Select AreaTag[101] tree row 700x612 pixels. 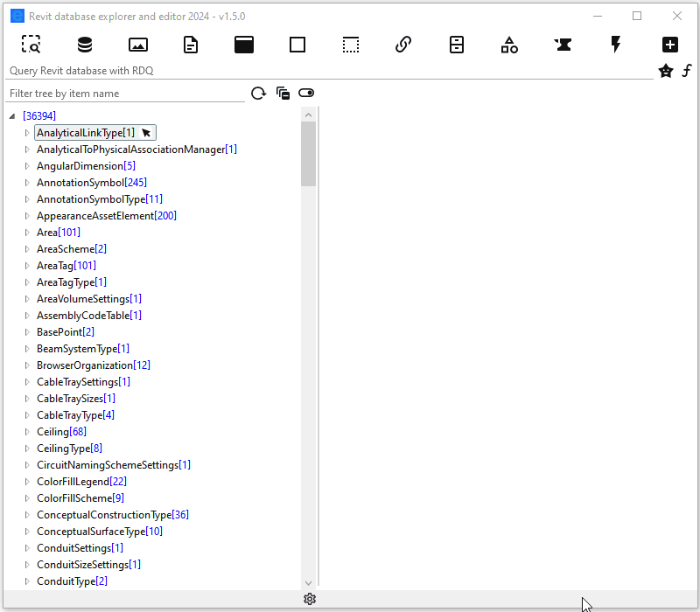click(66, 266)
